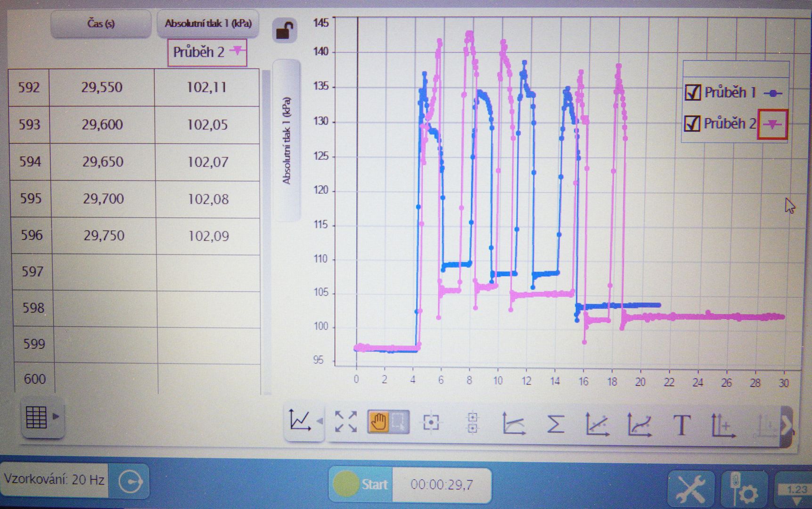Click the curve fit graph icon
812x509 pixels.
(x=640, y=424)
